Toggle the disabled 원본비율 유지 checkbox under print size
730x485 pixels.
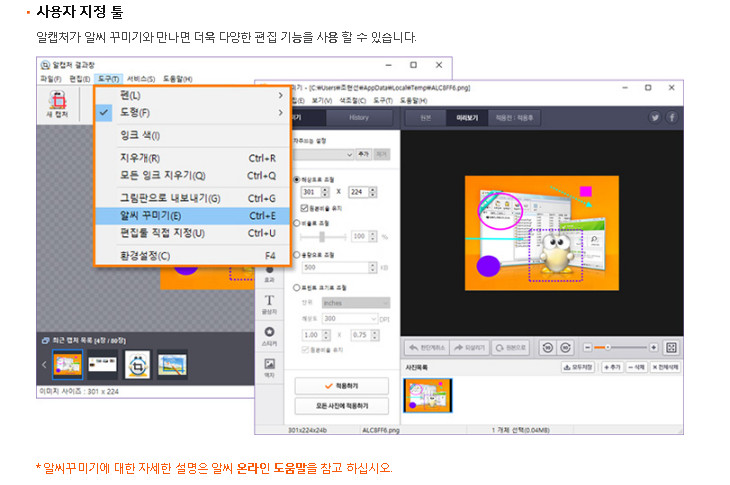(x=305, y=350)
